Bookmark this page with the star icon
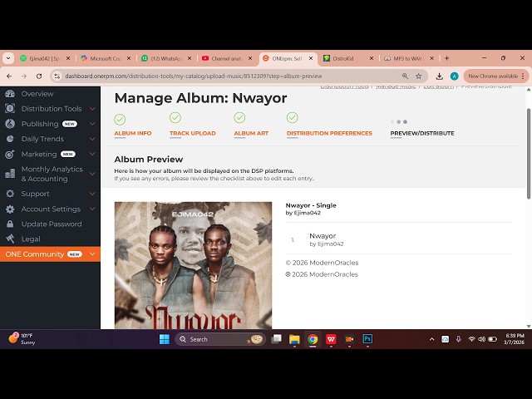 [x=419, y=76]
